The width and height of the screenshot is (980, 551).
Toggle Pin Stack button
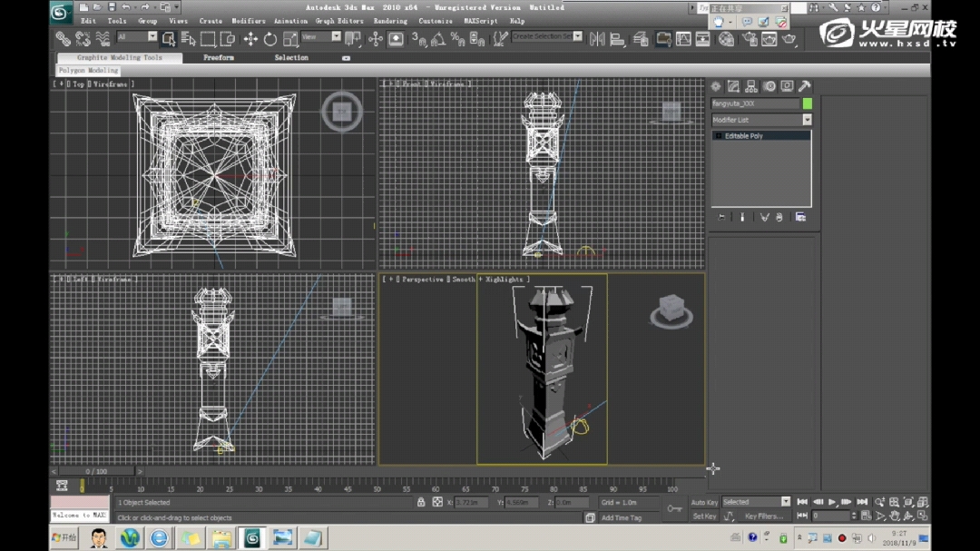pos(722,218)
